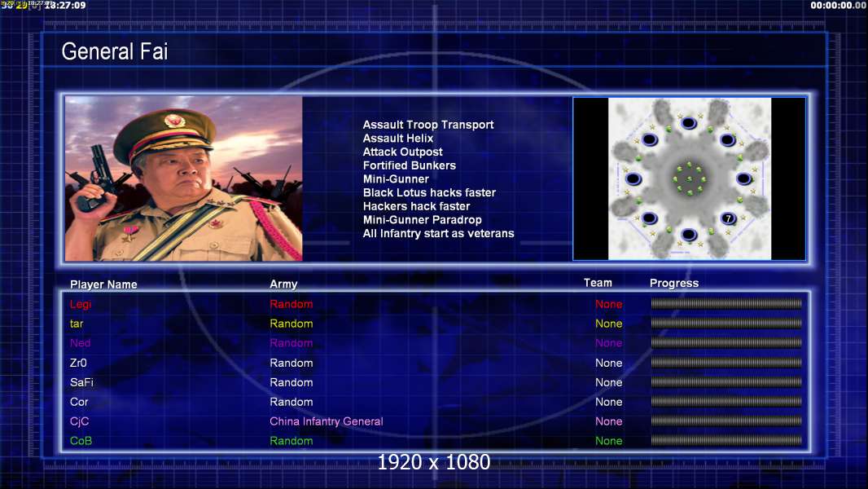This screenshot has height=489, width=868.
Task: Click the "Army" column header
Action: (x=283, y=284)
